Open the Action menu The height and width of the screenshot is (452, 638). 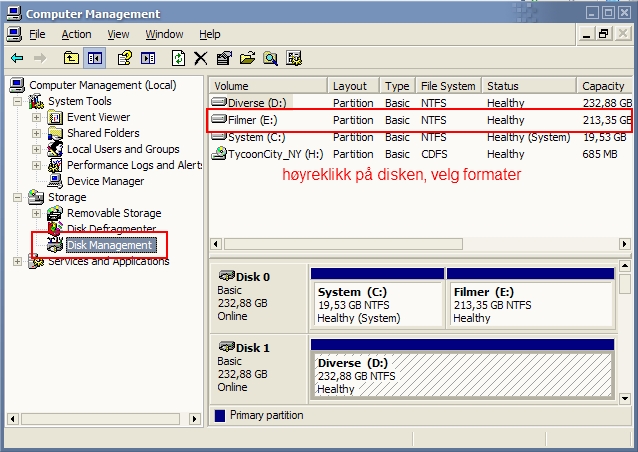[76, 35]
